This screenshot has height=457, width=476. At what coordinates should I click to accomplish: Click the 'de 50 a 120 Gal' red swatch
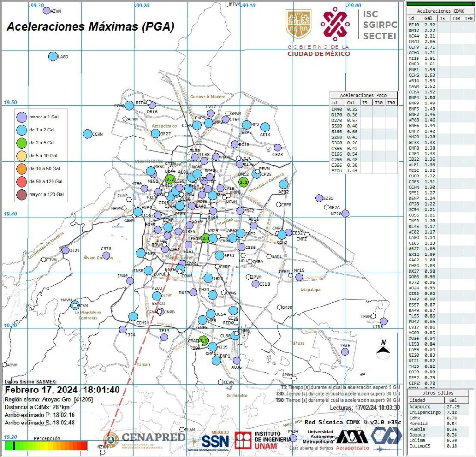coord(22,181)
